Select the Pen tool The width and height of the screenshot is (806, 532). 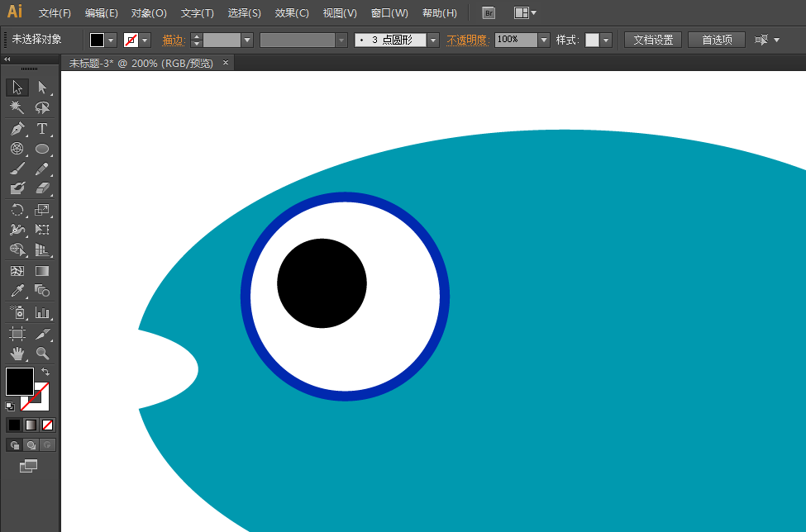pos(17,129)
